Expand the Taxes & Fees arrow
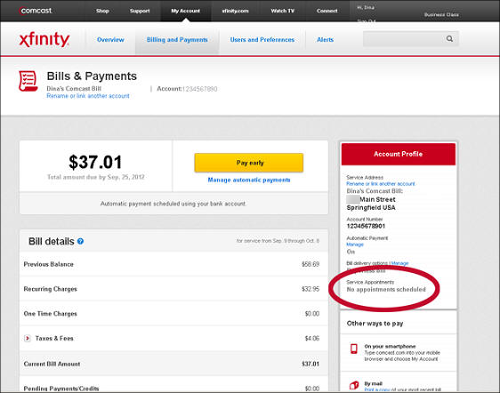The image size is (500, 393). [27, 338]
